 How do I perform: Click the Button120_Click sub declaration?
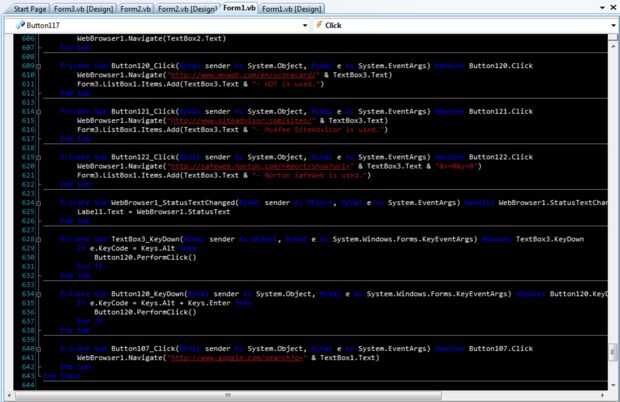297,66
